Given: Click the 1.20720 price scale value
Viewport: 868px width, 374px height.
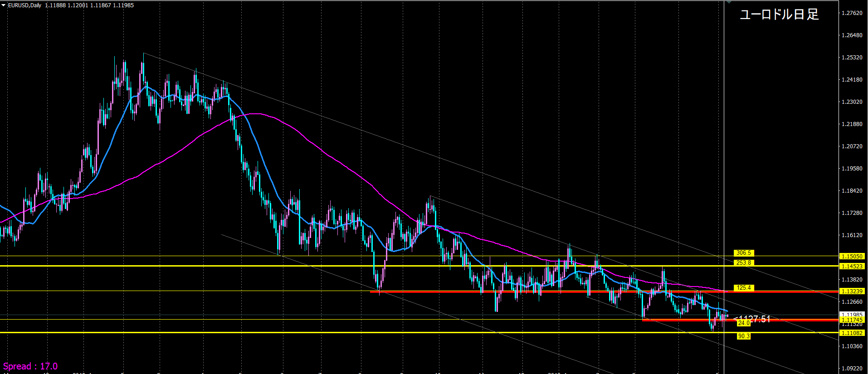Looking at the screenshot, I should tap(852, 146).
